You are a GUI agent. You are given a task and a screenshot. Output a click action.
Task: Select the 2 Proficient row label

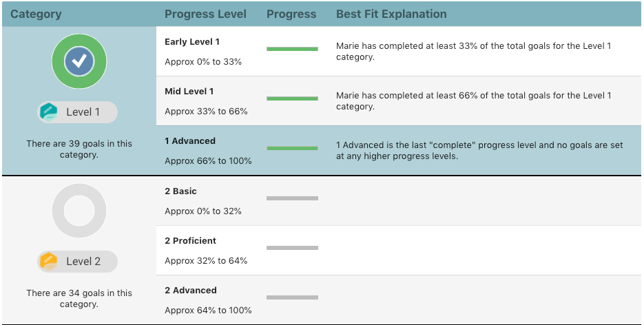tap(190, 241)
